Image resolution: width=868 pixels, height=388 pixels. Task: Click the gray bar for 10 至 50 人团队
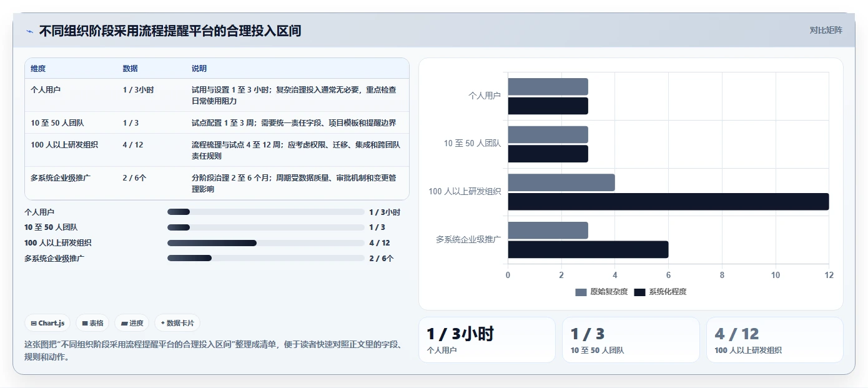tap(548, 134)
